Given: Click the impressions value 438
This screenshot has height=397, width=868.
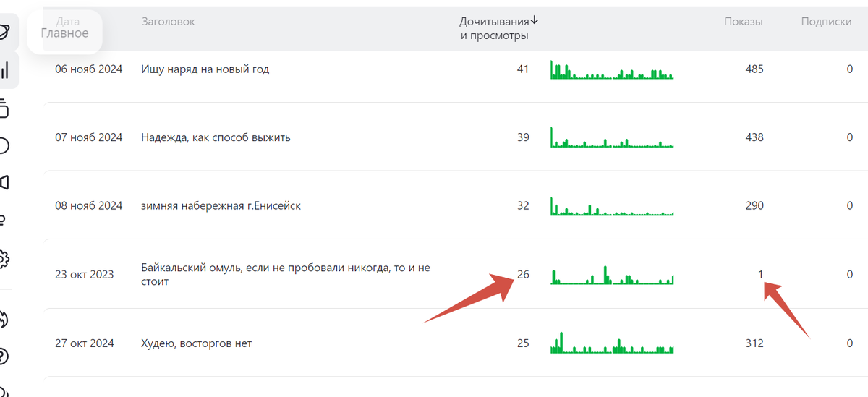Looking at the screenshot, I should [754, 137].
